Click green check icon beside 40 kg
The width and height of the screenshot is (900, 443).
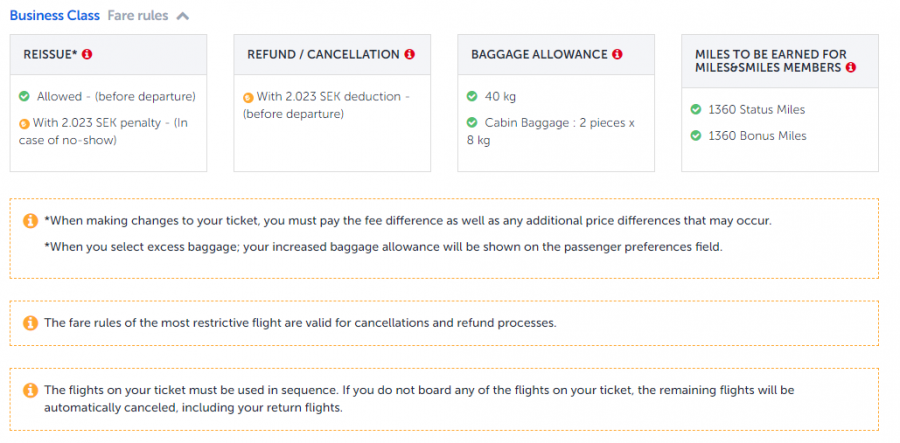click(472, 97)
